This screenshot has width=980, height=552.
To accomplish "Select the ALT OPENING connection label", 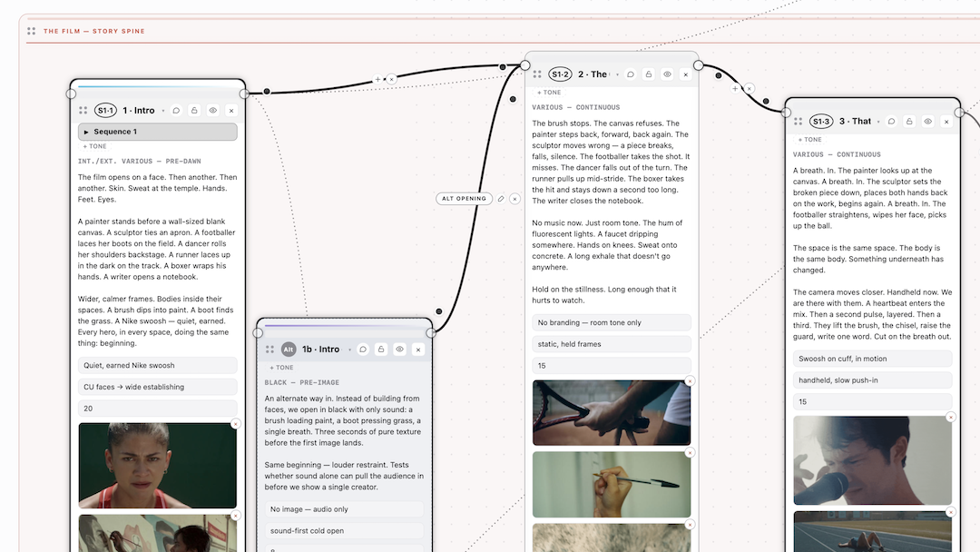I will [x=464, y=199].
